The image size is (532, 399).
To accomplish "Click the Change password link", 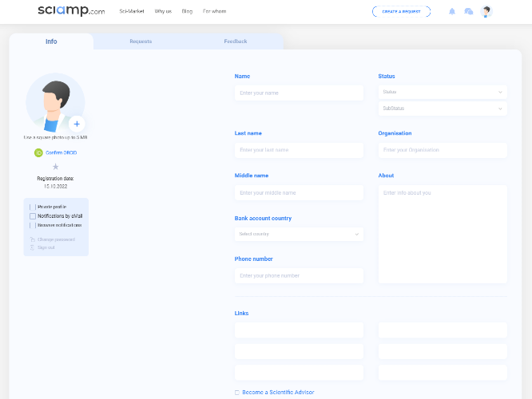I will (x=57, y=239).
